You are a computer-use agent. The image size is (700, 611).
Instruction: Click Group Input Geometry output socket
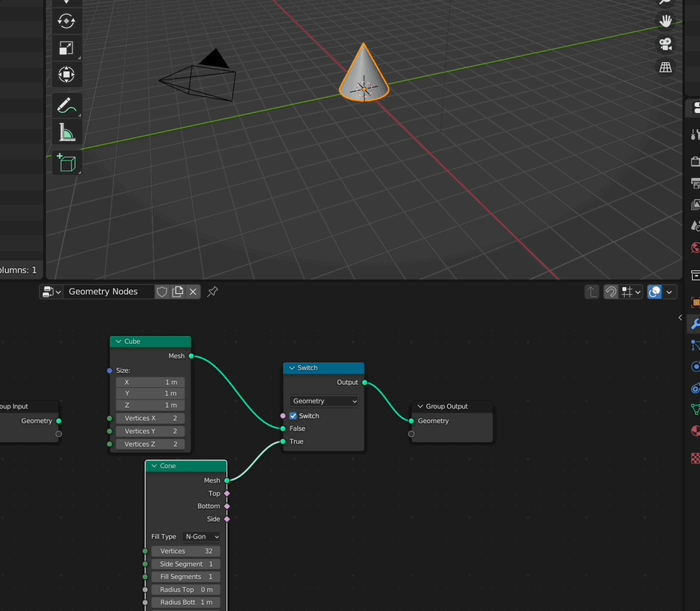pos(59,422)
